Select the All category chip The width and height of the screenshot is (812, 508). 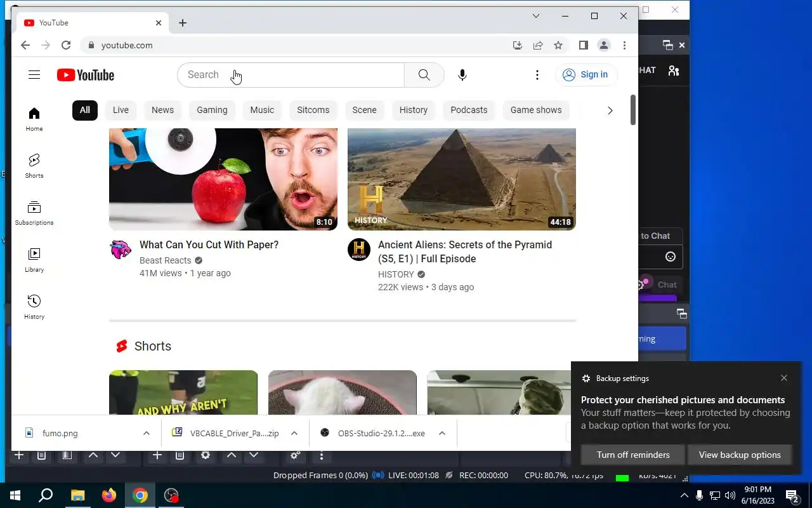pos(85,110)
